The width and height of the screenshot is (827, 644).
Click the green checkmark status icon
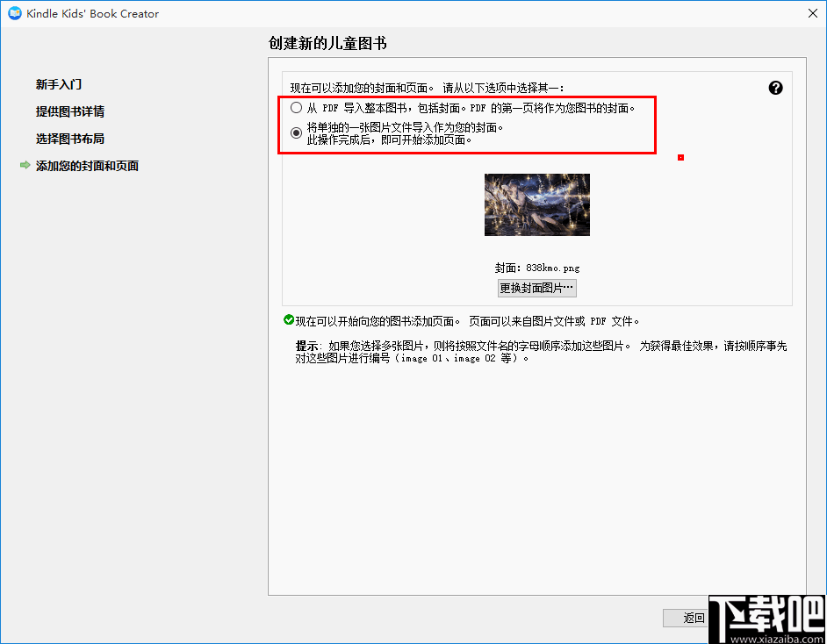click(287, 320)
